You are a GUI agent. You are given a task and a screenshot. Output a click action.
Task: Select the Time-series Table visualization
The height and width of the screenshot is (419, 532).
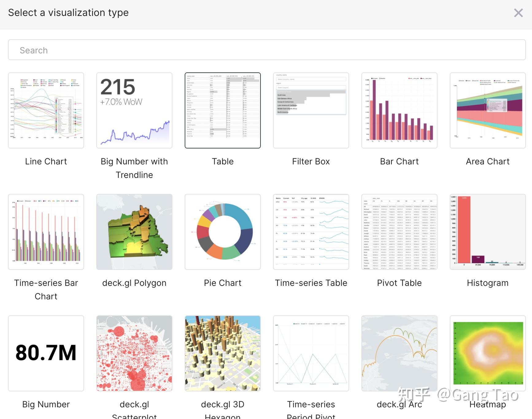311,232
